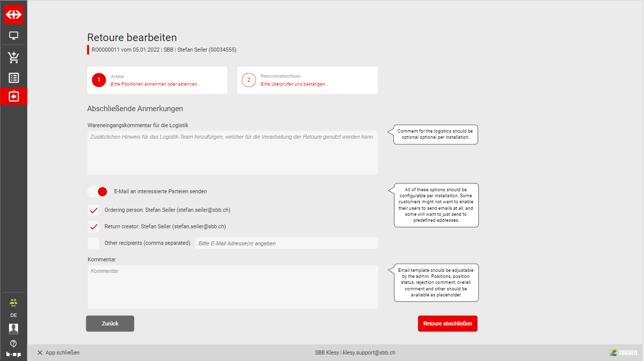Click the green user group icon
Image resolution: width=644 pixels, height=361 pixels.
(14, 302)
